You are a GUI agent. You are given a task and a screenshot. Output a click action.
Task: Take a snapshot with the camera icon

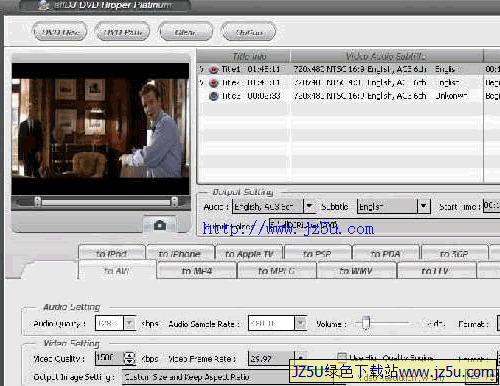[160, 225]
